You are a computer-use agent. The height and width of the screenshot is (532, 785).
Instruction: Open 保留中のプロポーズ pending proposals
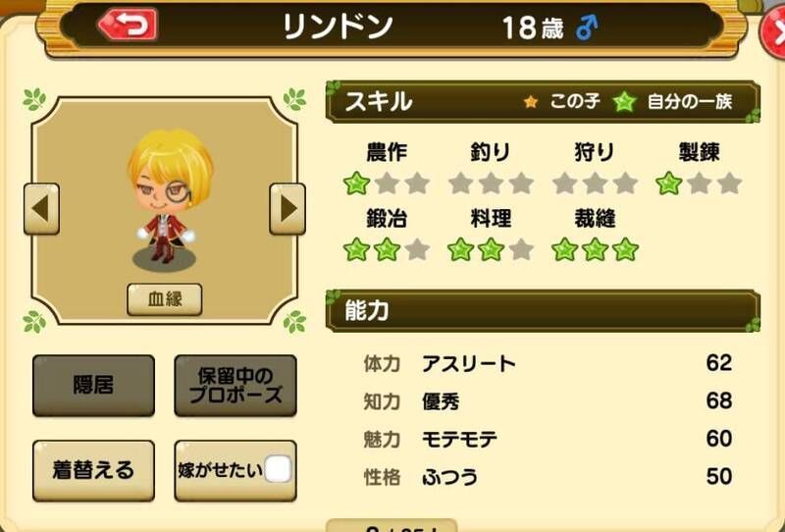point(235,385)
